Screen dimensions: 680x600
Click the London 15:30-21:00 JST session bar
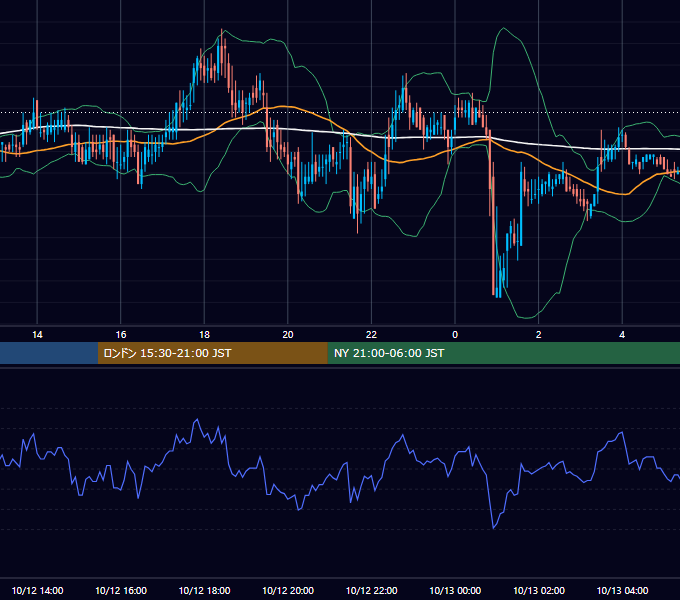coord(212,353)
